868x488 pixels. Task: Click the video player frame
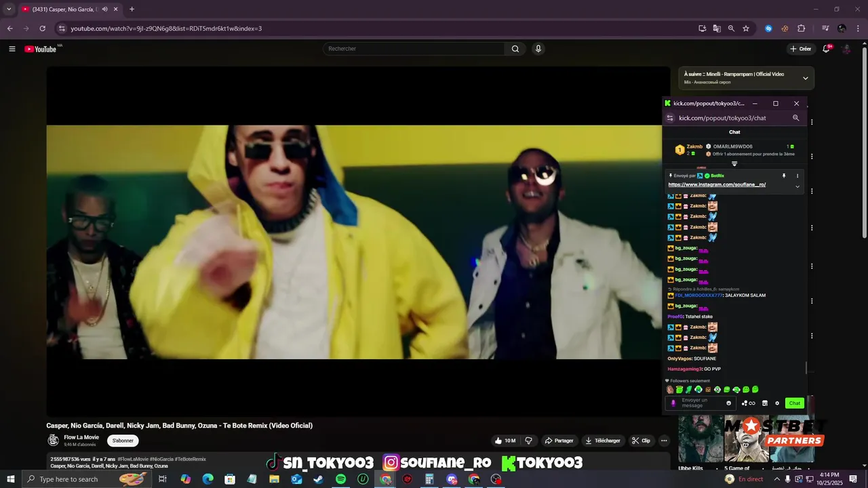pos(358,242)
